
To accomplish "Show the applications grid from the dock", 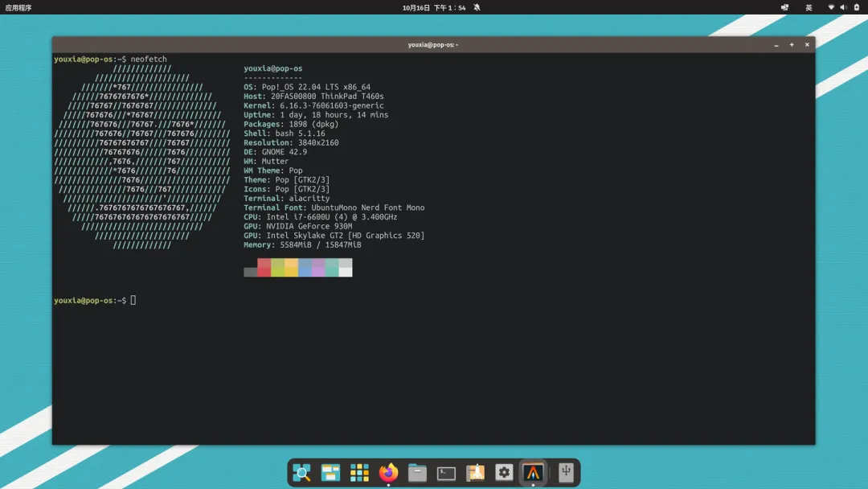I will coord(359,473).
